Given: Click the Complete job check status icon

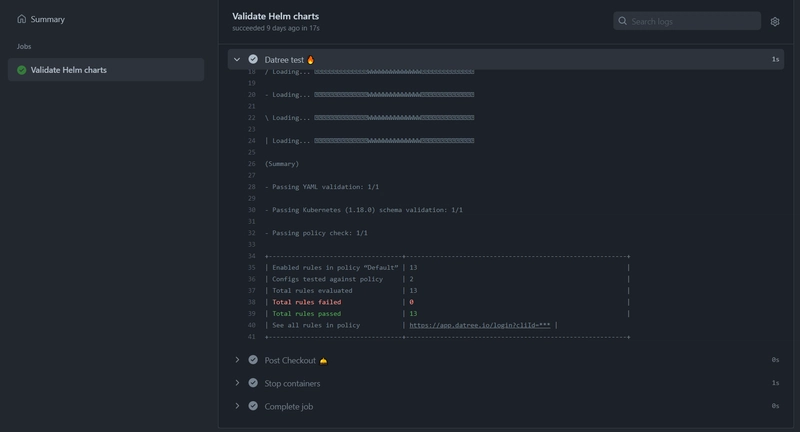Looking at the screenshot, I should click(253, 406).
